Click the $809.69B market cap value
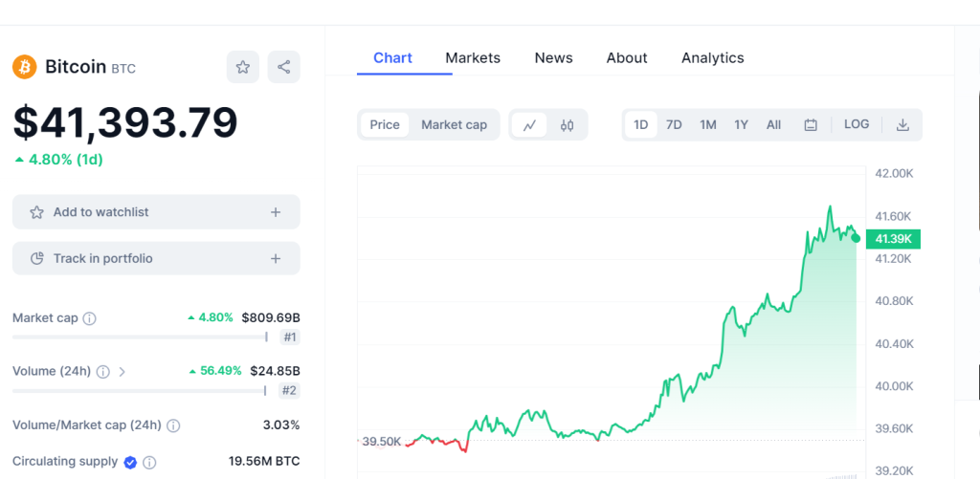 [271, 317]
